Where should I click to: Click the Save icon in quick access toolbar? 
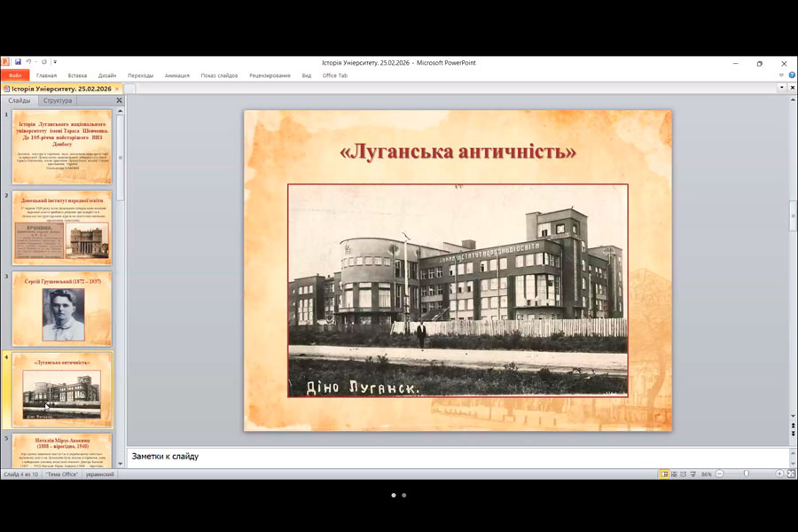coord(18,62)
